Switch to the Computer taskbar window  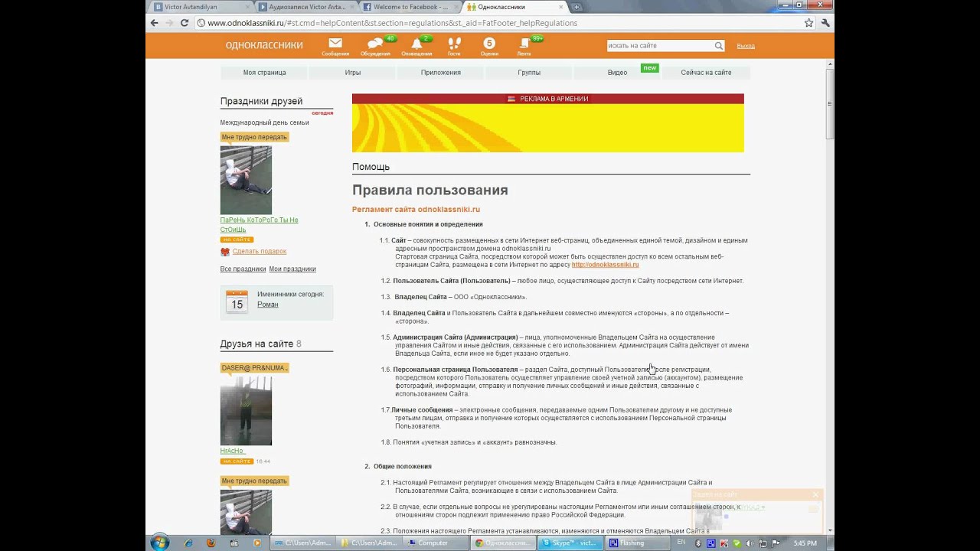tap(436, 543)
